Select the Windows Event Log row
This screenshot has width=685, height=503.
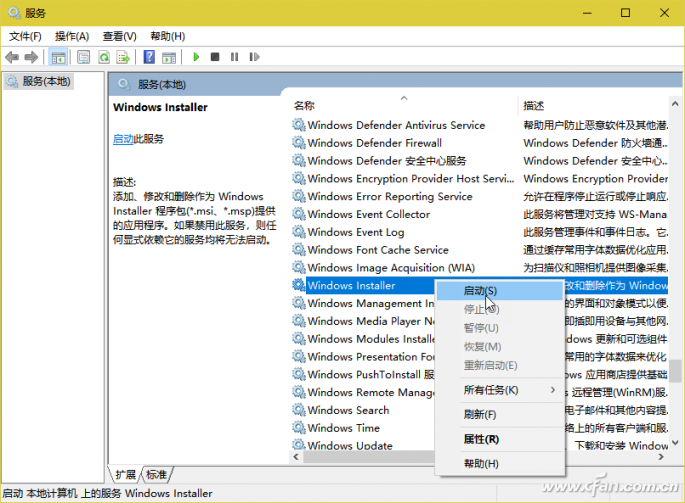pos(480,232)
